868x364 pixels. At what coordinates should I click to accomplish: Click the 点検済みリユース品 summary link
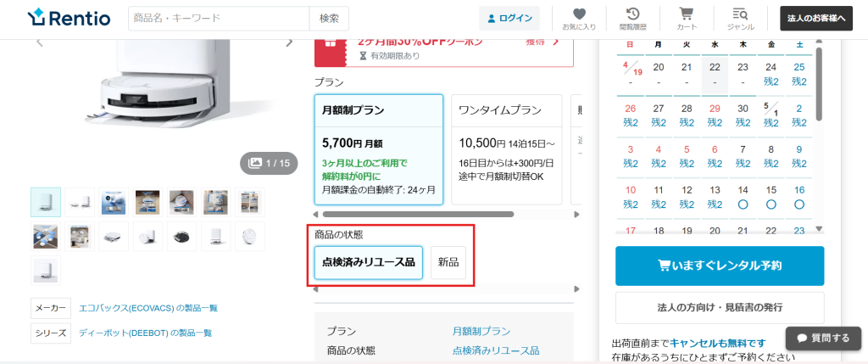click(x=496, y=350)
